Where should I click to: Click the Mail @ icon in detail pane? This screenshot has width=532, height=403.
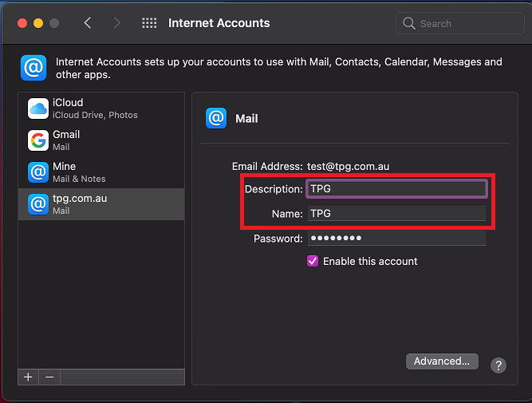(x=216, y=118)
